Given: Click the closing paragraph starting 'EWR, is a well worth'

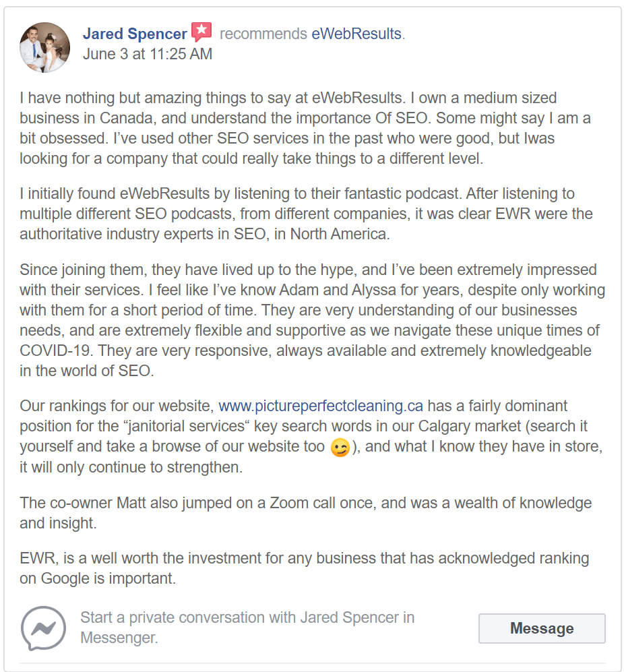Looking at the screenshot, I should tap(305, 568).
